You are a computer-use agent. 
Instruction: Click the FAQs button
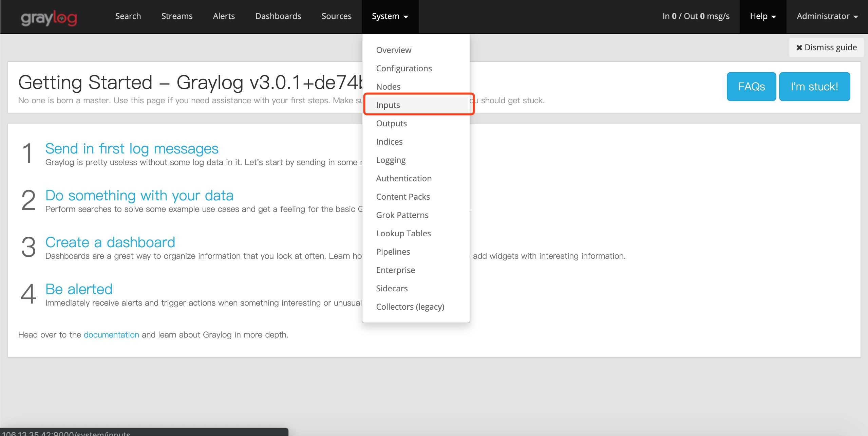coord(751,87)
